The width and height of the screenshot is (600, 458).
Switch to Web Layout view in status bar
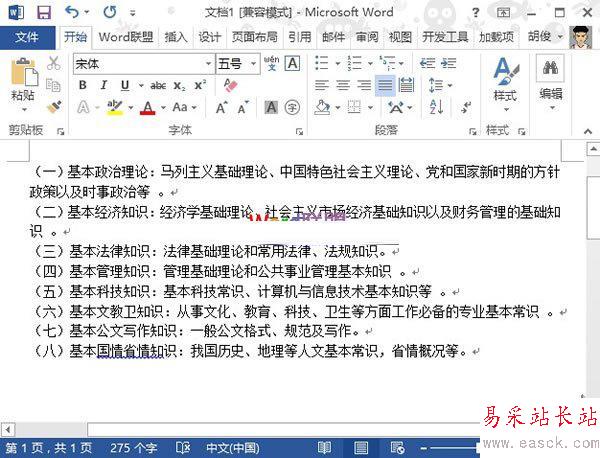pyautogui.click(x=397, y=447)
